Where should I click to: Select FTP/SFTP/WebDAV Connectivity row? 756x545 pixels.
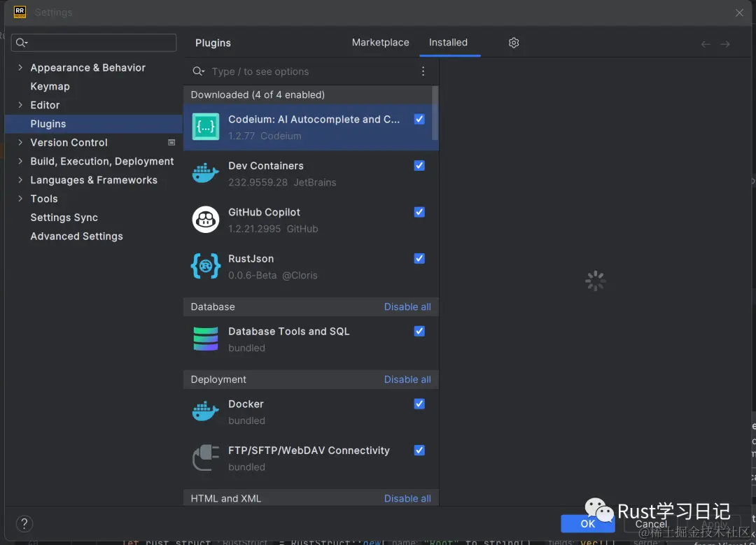point(311,458)
